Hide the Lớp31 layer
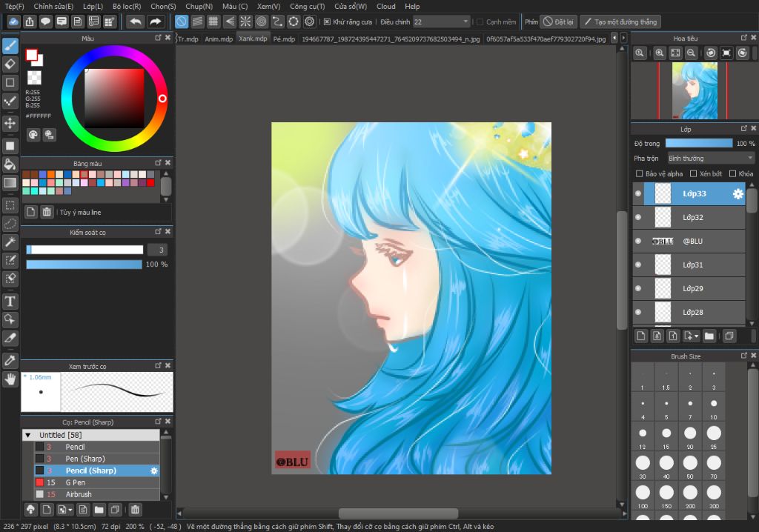Image resolution: width=759 pixels, height=532 pixels. 638,265
